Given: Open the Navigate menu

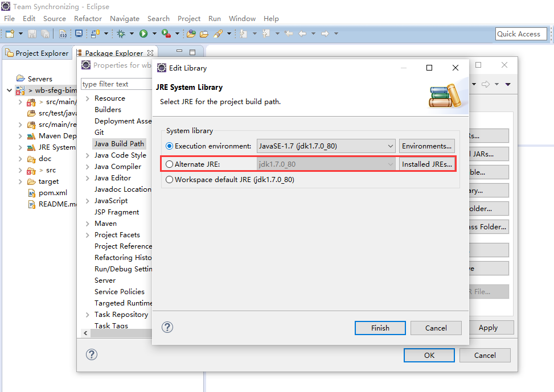Looking at the screenshot, I should coord(125,18).
